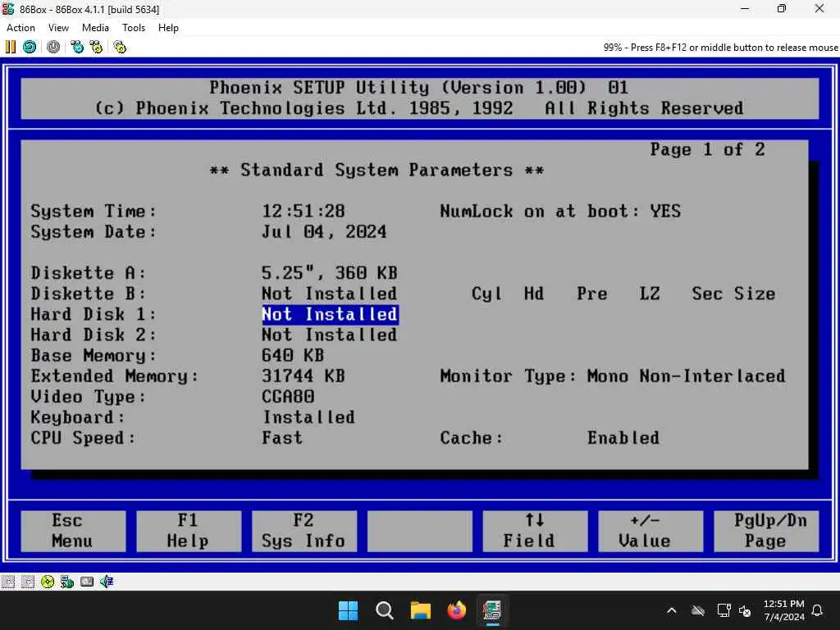840x630 pixels.
Task: Open the Help menu
Action: pyautogui.click(x=168, y=28)
